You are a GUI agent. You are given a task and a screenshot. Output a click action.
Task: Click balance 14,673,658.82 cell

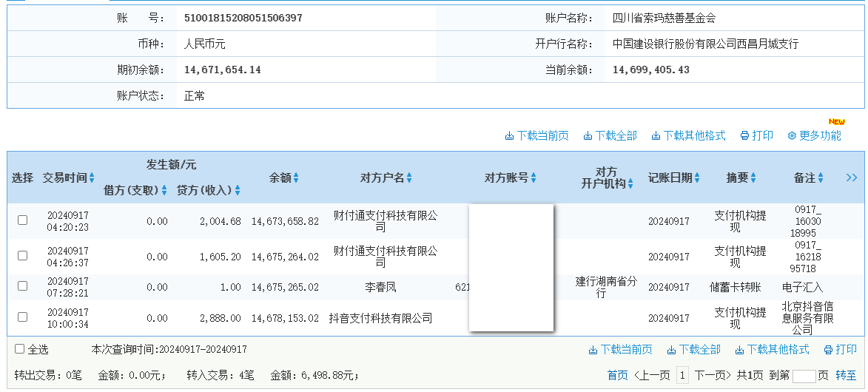[285, 221]
